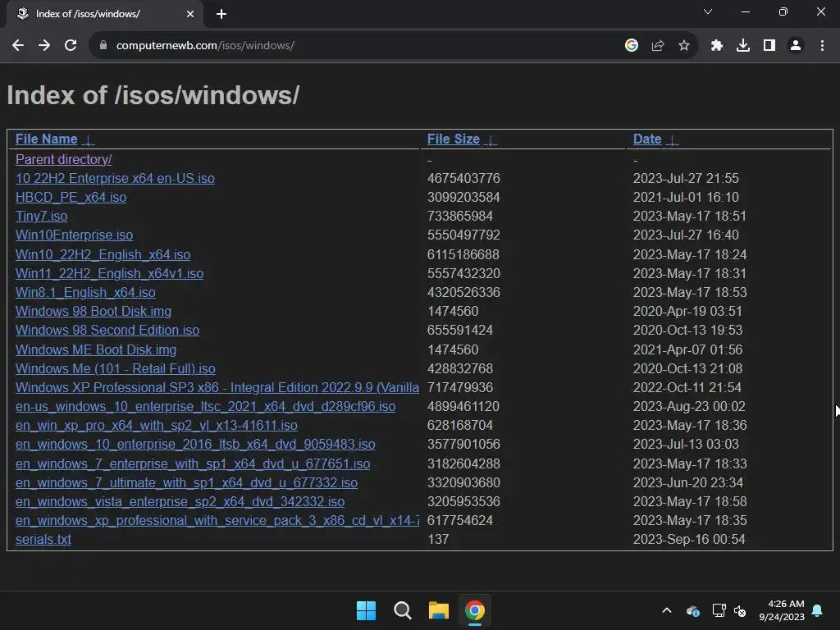Click file size 4675403776

pyautogui.click(x=463, y=178)
